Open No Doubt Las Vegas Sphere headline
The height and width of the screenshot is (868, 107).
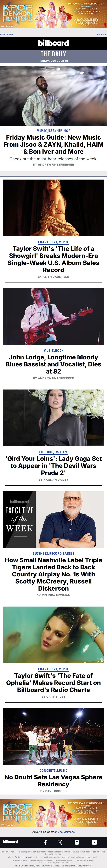pos(53,780)
